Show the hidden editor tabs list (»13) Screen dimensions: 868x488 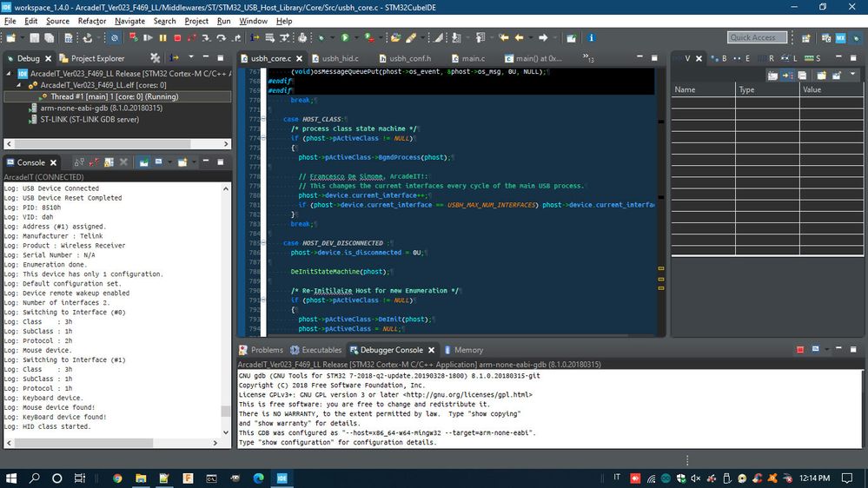588,58
